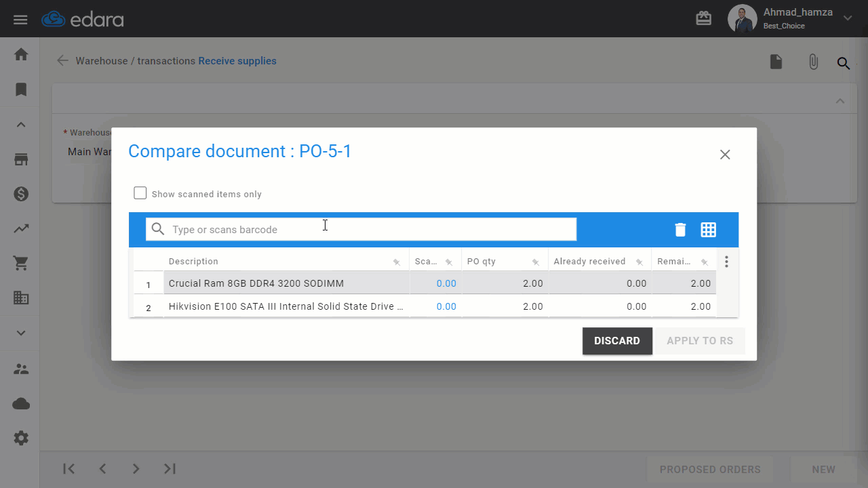Click the Ahmad_hamza profile avatar
868x488 pixels.
point(743,19)
